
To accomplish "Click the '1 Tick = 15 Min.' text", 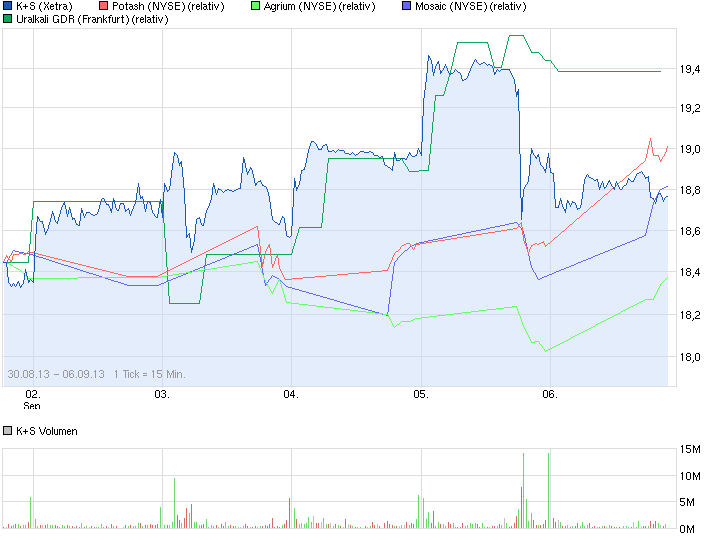I will coord(150,374).
